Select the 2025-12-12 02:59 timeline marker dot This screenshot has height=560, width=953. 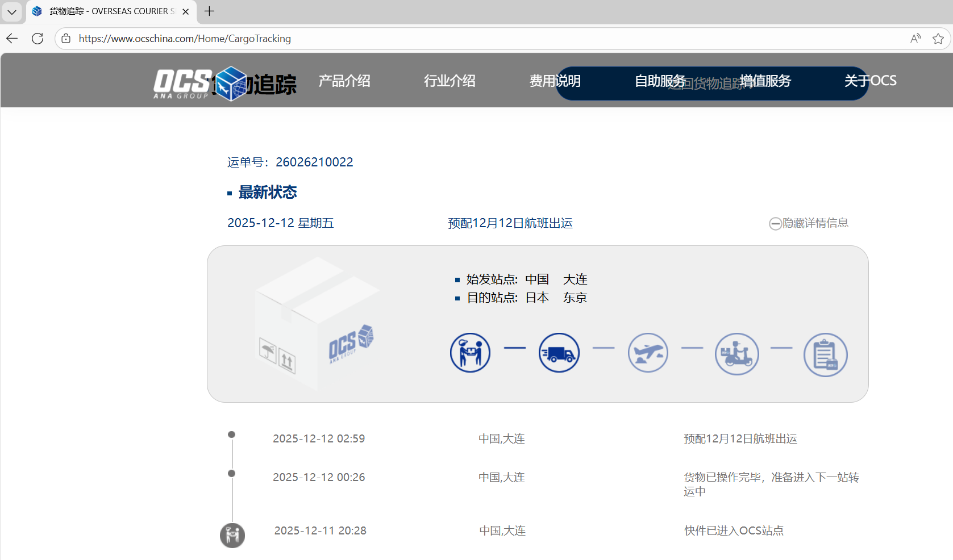click(231, 434)
